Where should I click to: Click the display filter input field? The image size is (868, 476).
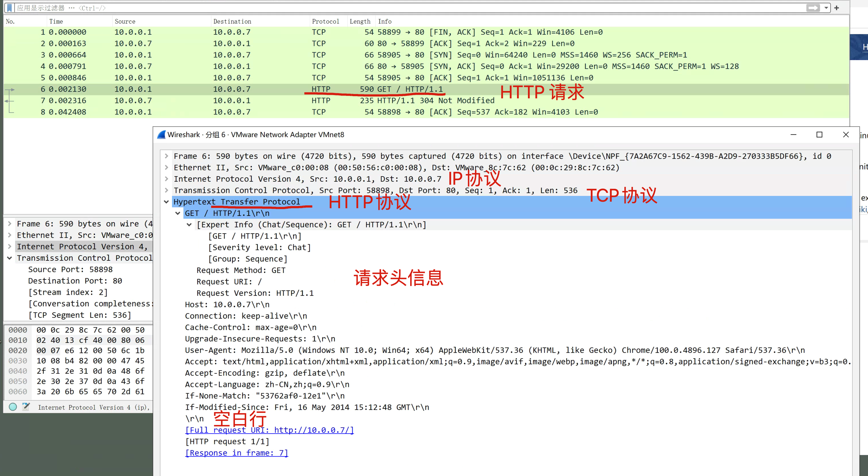point(404,8)
